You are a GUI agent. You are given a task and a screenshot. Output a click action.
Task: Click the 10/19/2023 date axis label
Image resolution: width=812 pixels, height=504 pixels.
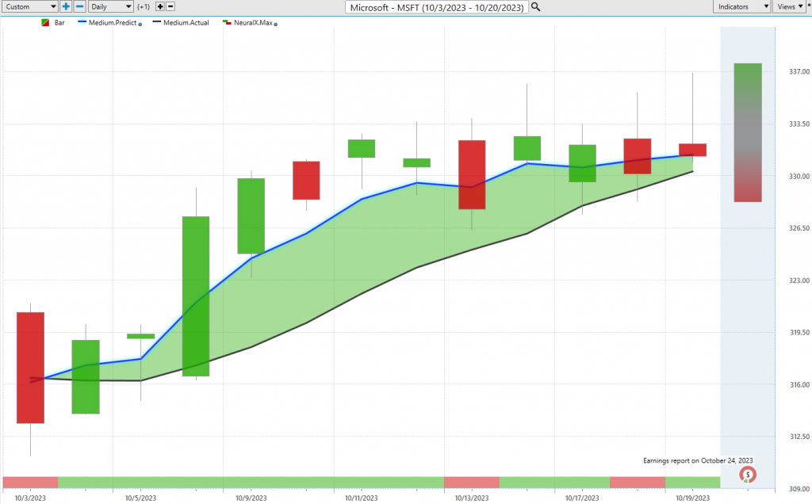pyautogui.click(x=692, y=498)
